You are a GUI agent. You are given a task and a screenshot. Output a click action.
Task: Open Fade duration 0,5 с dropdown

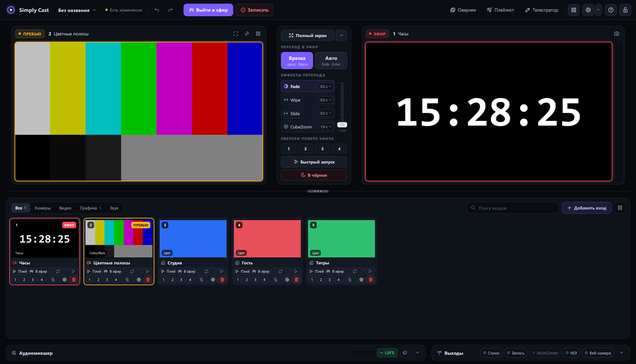[326, 86]
